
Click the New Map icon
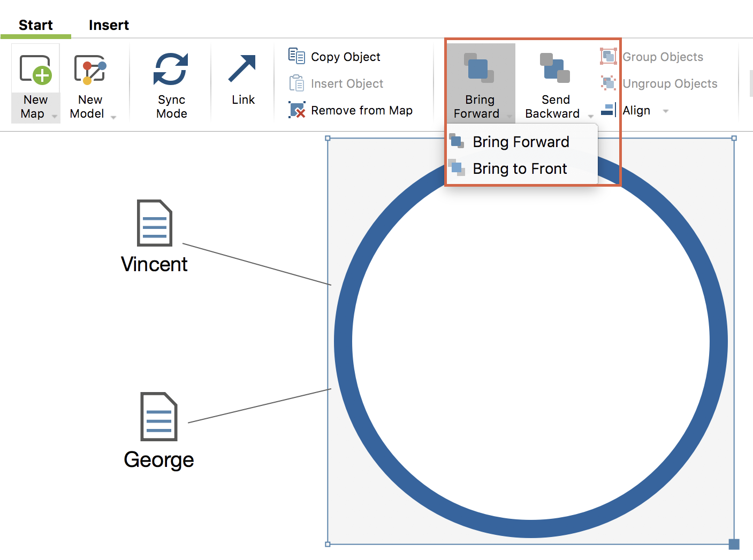click(35, 71)
